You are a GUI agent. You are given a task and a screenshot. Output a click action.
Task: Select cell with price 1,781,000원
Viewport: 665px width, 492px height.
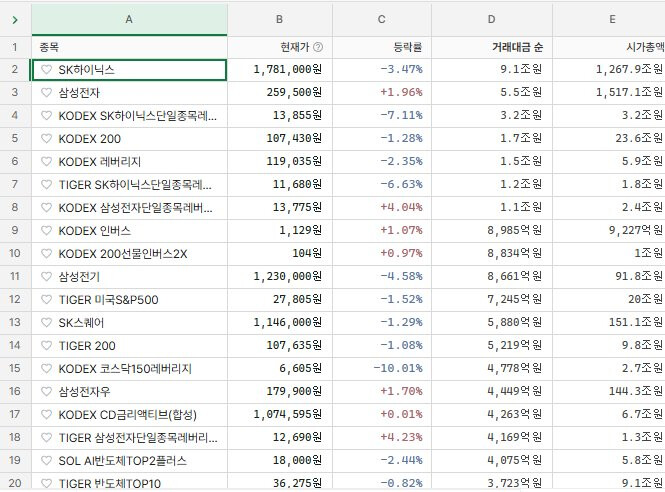click(280, 70)
